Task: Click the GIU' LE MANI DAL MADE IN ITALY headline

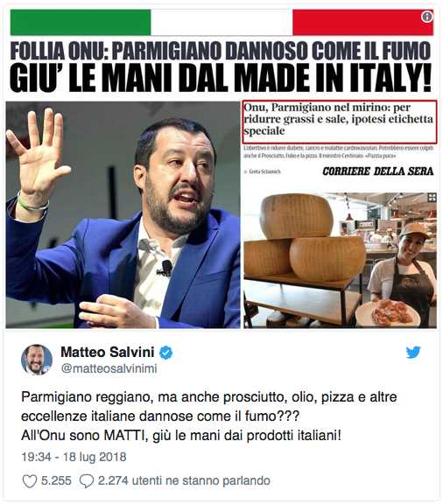Action: click(221, 79)
